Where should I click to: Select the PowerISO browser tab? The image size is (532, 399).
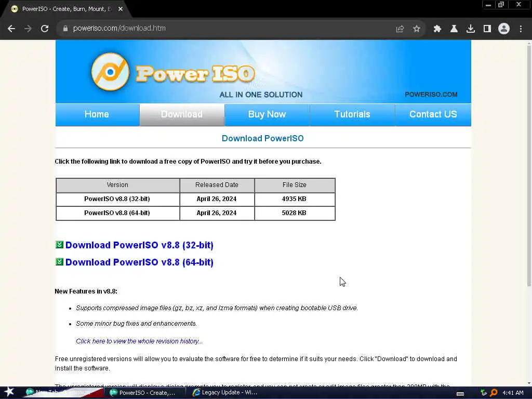[x=66, y=9]
